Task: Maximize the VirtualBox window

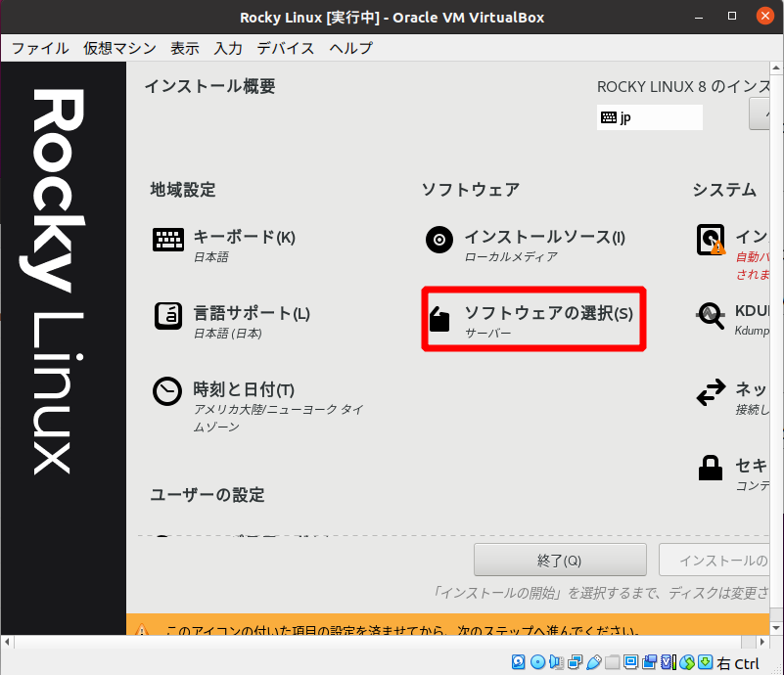Action: pos(732,16)
